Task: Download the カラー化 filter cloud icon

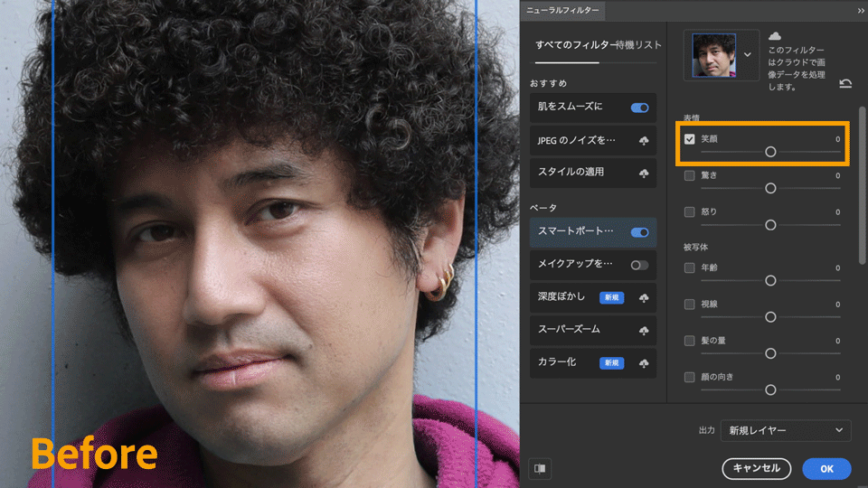Action: (644, 363)
